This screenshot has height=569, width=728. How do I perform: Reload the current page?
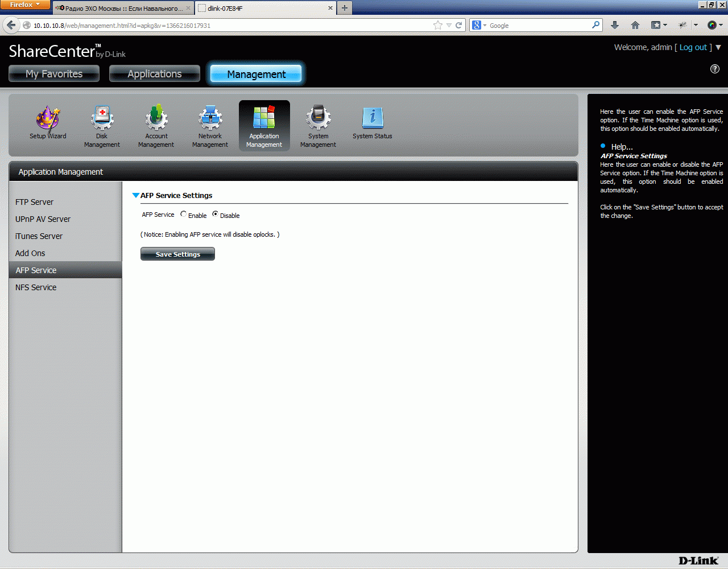458,25
